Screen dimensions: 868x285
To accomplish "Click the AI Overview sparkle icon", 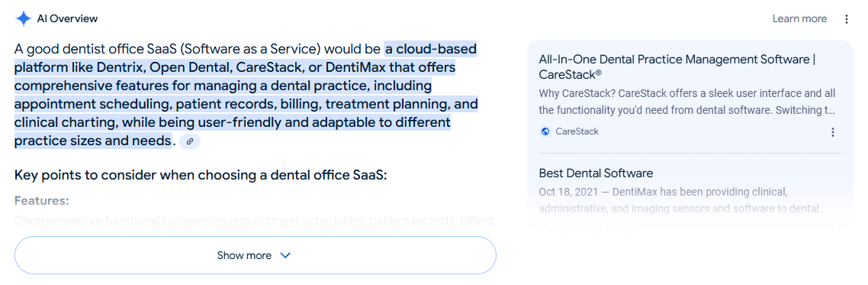I will click(x=23, y=19).
